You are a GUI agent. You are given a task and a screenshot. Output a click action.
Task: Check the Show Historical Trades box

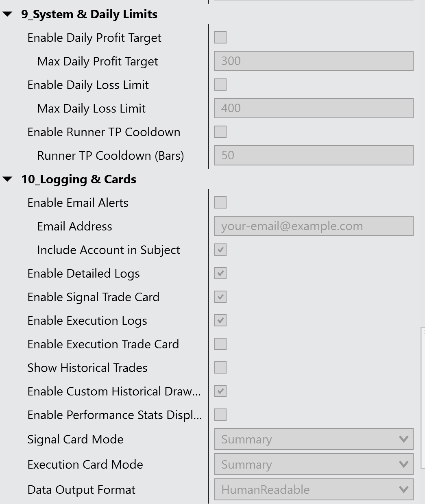pos(220,368)
